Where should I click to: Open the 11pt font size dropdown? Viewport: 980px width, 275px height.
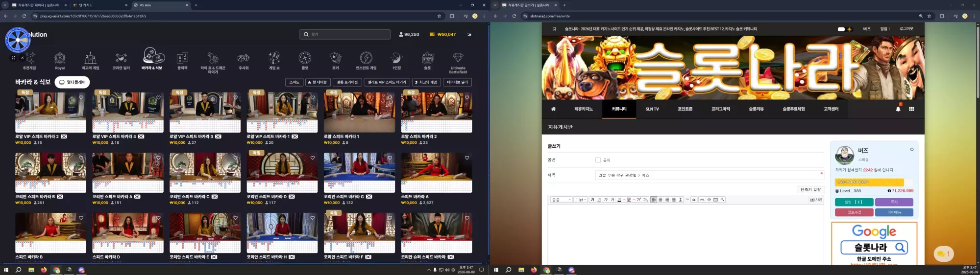pos(581,200)
